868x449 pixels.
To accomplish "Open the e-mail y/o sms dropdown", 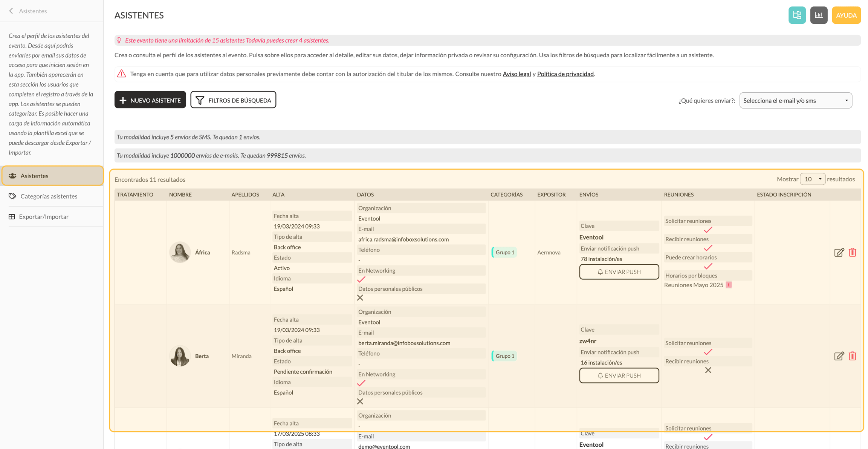I will click(x=796, y=100).
